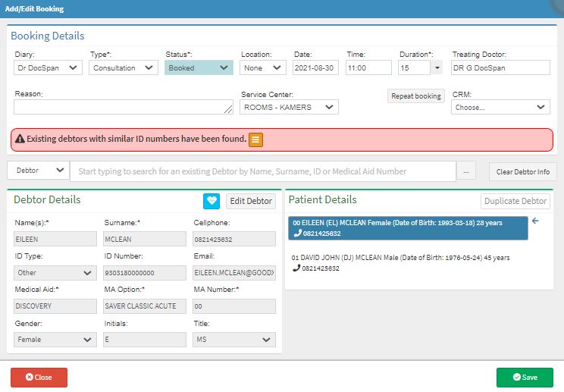564x392 pixels.
Task: Click the Email field
Action: tap(234, 273)
